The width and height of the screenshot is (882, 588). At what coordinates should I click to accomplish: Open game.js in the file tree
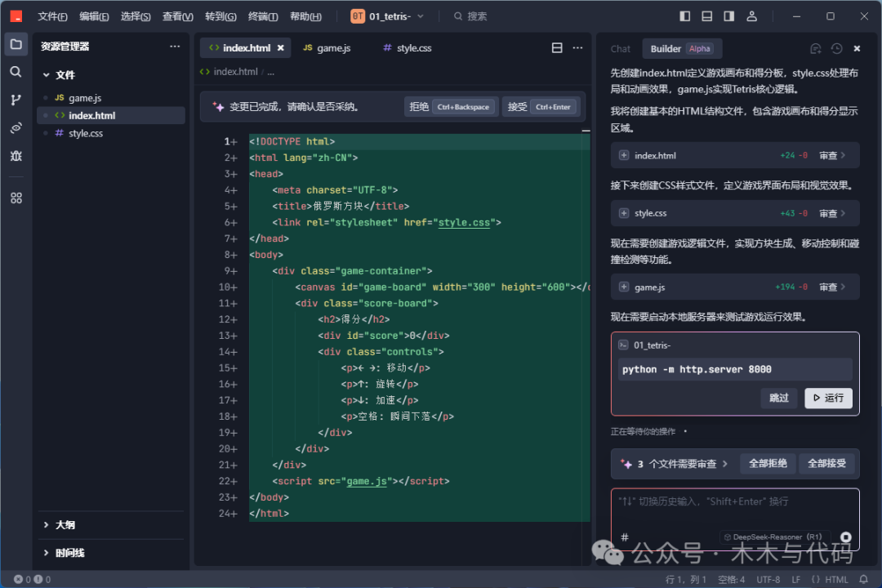111,98
